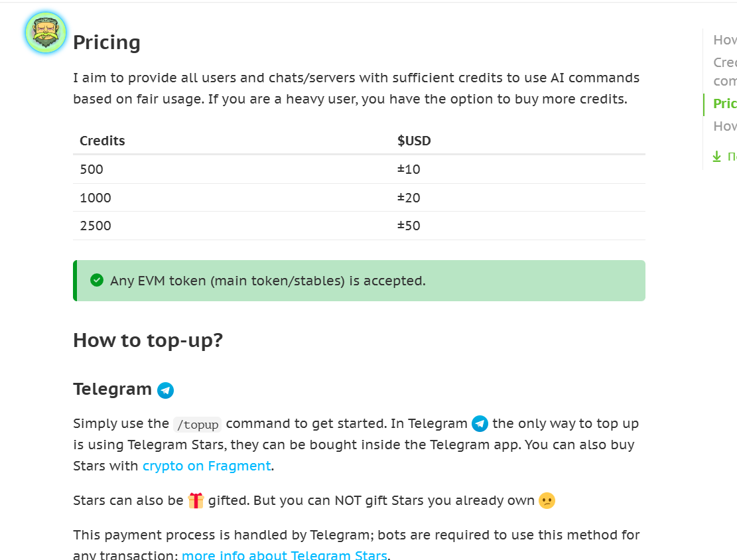
Task: Select the active green "Pric" sidebar entry
Action: point(724,104)
